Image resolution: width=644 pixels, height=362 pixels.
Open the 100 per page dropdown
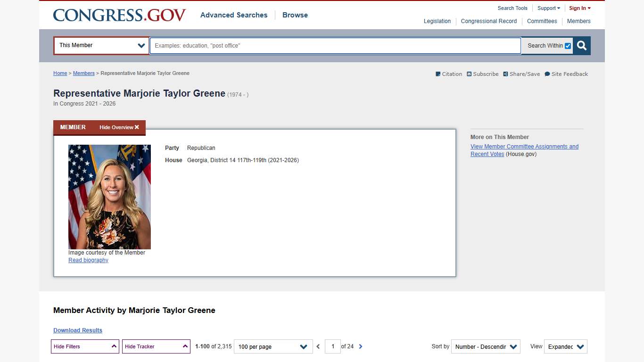(x=273, y=346)
